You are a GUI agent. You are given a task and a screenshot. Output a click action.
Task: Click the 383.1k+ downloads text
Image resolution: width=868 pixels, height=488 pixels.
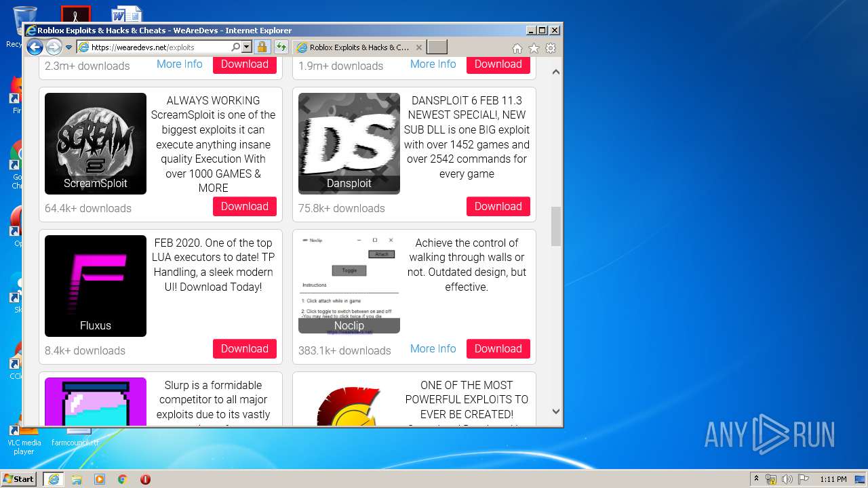pos(344,351)
